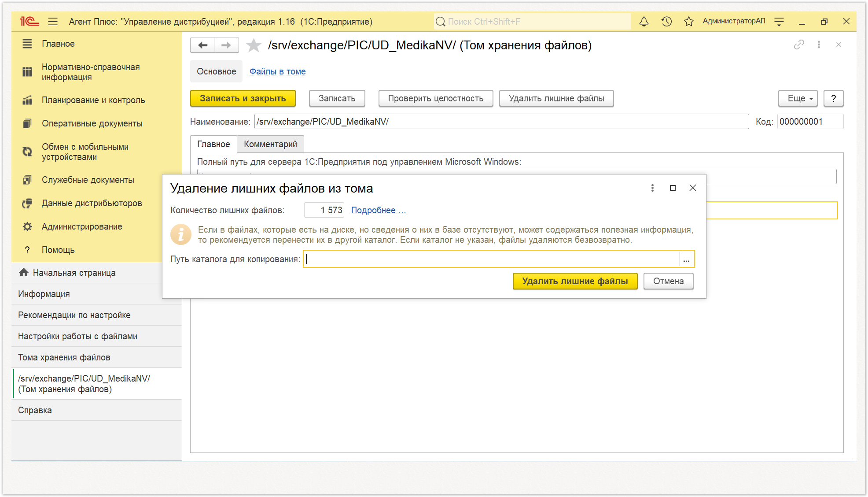This screenshot has width=868, height=497.
Task: Browse for folder with the ... button
Action: (x=687, y=259)
